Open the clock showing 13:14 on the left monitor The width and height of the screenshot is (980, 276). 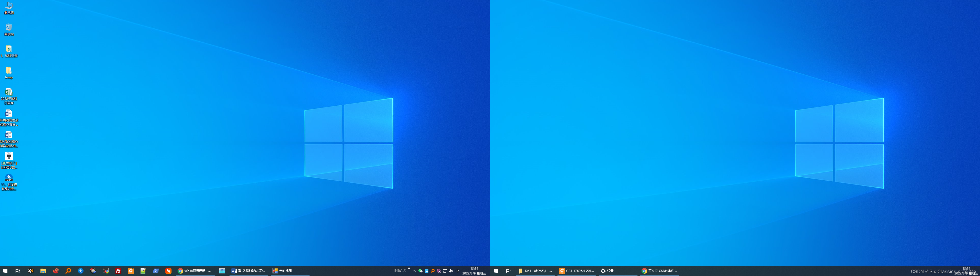474,271
